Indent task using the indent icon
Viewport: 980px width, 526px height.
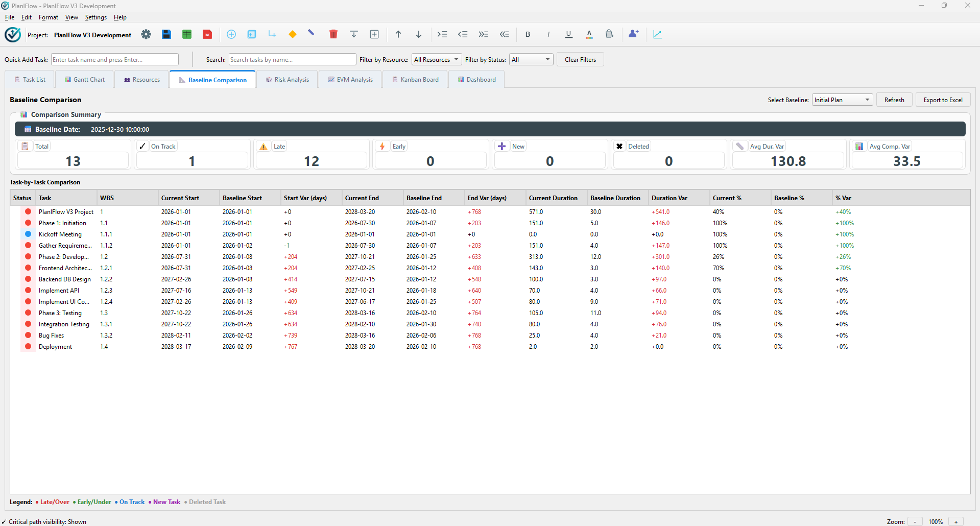pos(442,34)
